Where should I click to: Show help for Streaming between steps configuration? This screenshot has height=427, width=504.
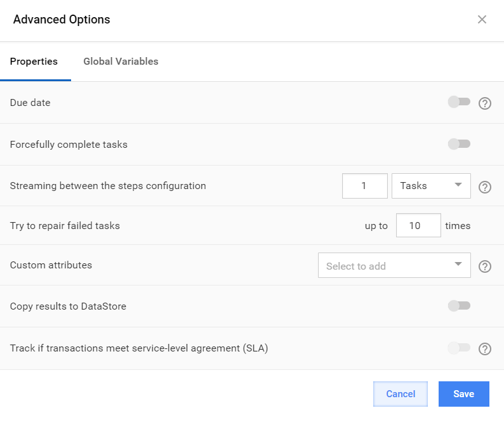pos(485,187)
